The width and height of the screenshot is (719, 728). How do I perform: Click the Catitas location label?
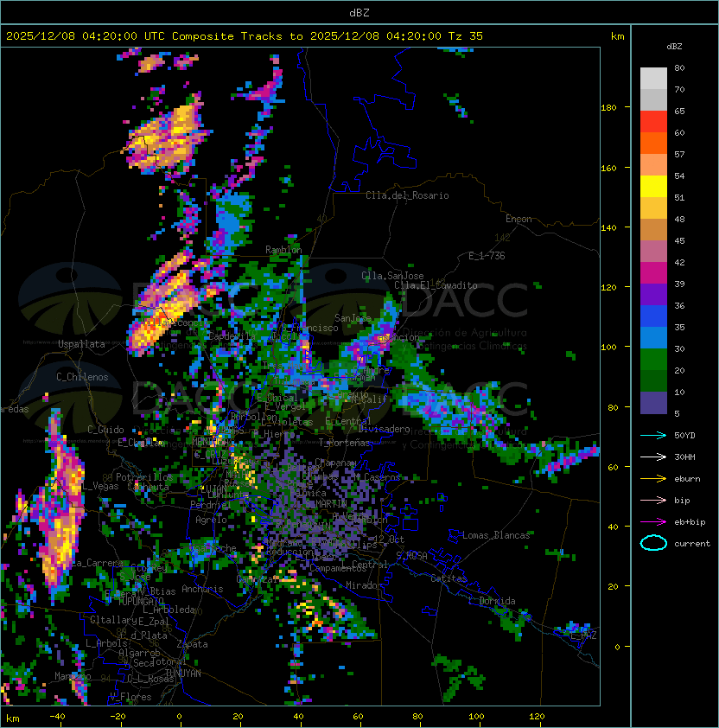pyautogui.click(x=449, y=578)
